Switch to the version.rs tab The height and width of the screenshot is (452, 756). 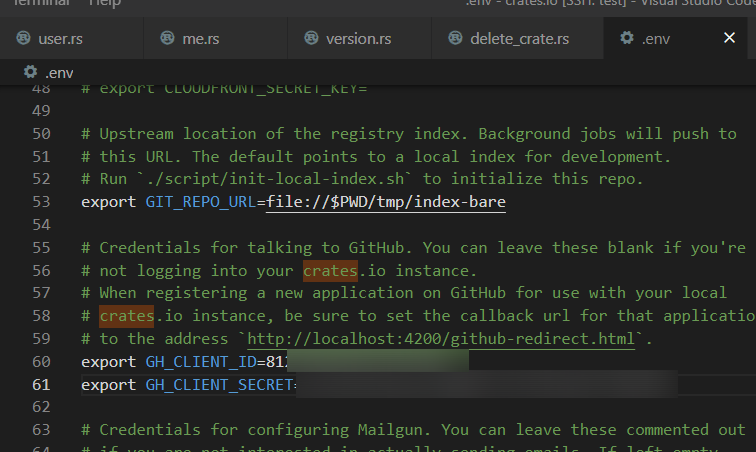358,39
